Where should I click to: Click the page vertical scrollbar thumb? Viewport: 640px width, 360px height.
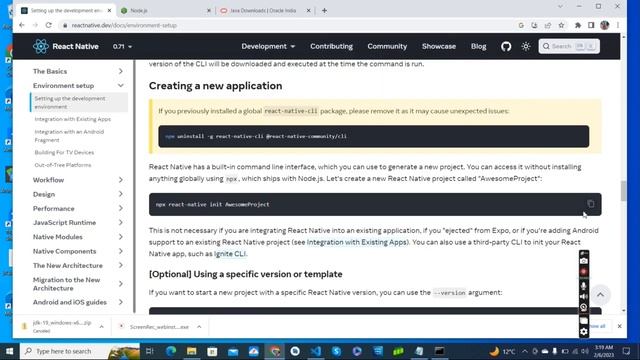click(624, 191)
